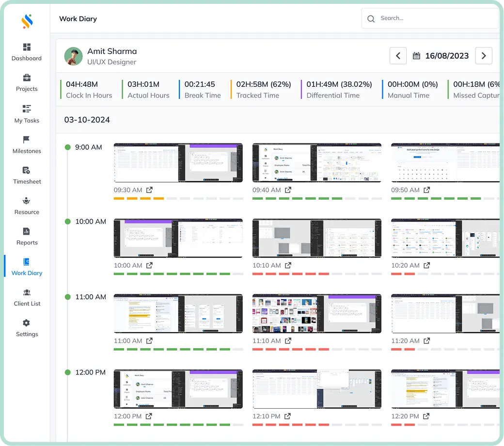Click calendar icon beside 16/08/2023
504x446 pixels.
pyautogui.click(x=416, y=56)
